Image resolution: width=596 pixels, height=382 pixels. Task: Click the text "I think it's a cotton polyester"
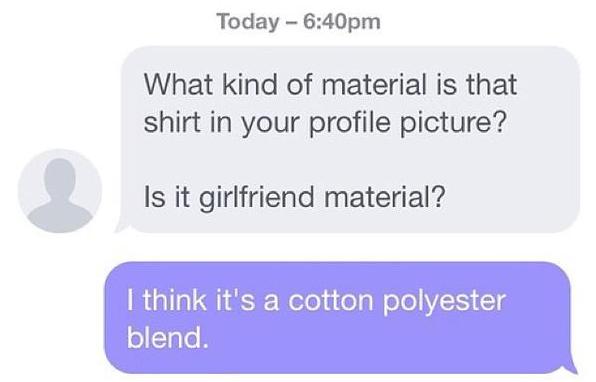pos(316,301)
